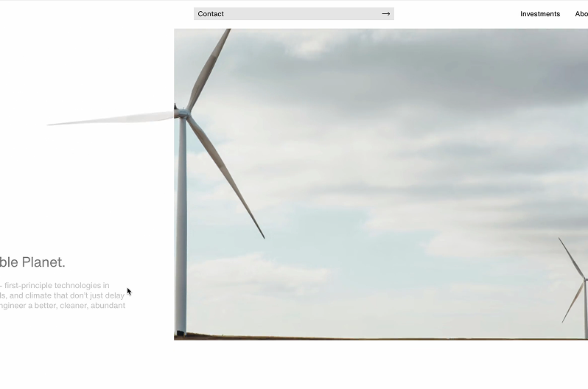Click the "a better, cleaner, abundant" text line
588x389 pixels.
click(x=74, y=306)
